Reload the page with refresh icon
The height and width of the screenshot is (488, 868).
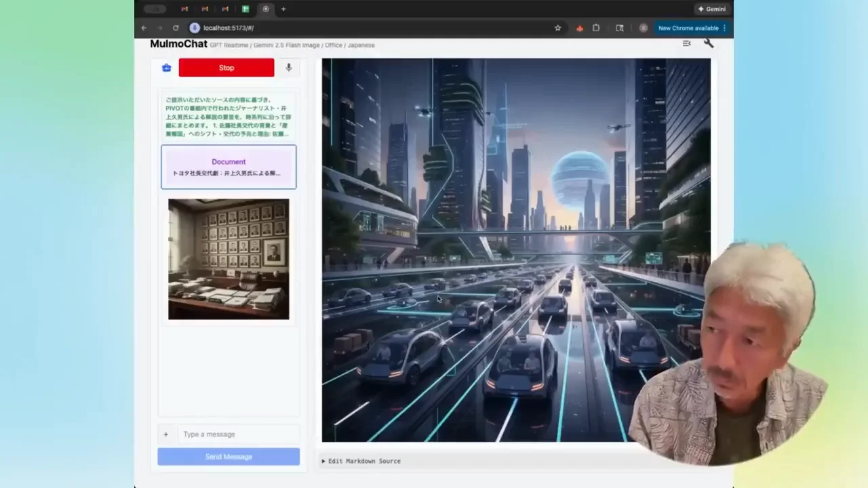click(x=176, y=28)
